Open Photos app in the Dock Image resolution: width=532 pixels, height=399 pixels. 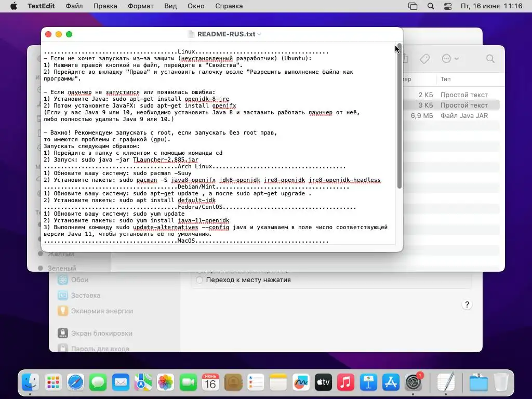coord(166,383)
